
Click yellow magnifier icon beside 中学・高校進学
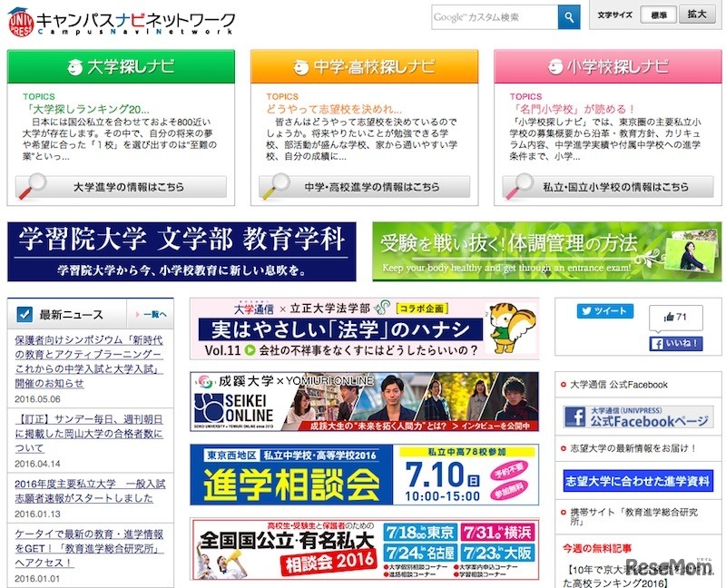click(276, 186)
